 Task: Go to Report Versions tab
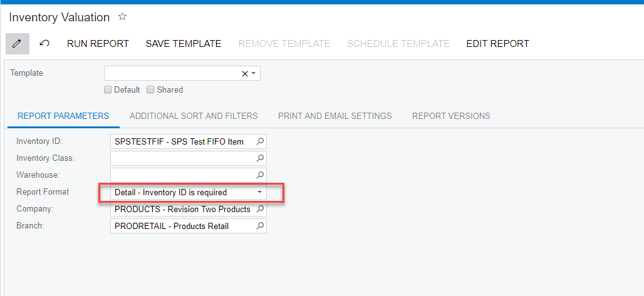451,116
